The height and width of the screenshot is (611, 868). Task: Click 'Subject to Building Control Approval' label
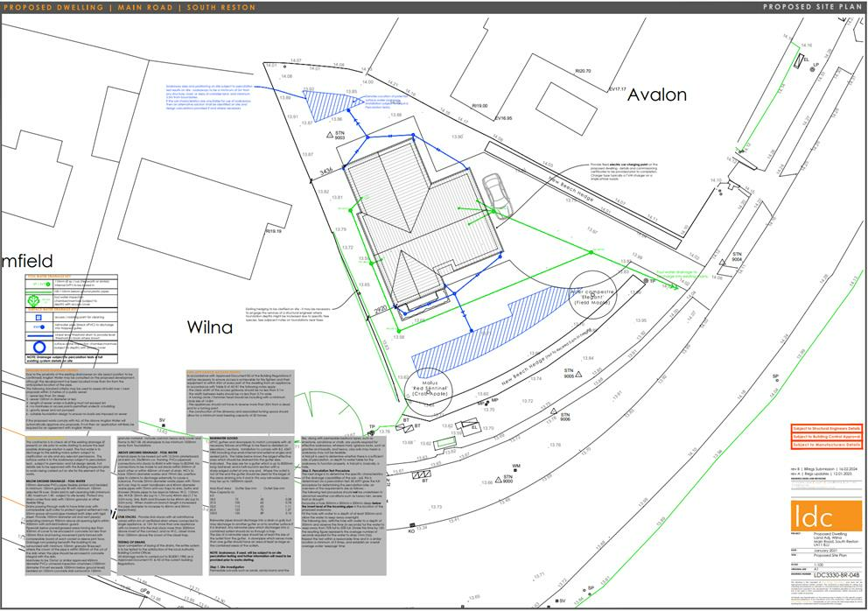click(827, 436)
